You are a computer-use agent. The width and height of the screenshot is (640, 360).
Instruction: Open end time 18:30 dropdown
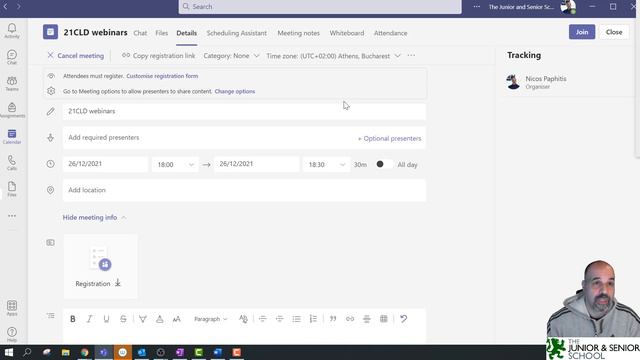[326, 164]
